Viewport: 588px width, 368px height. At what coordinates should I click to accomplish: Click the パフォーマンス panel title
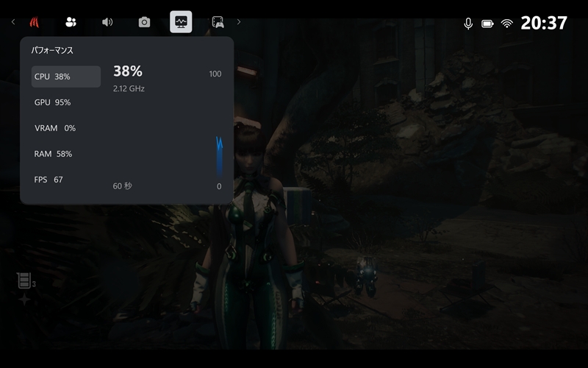(x=52, y=50)
